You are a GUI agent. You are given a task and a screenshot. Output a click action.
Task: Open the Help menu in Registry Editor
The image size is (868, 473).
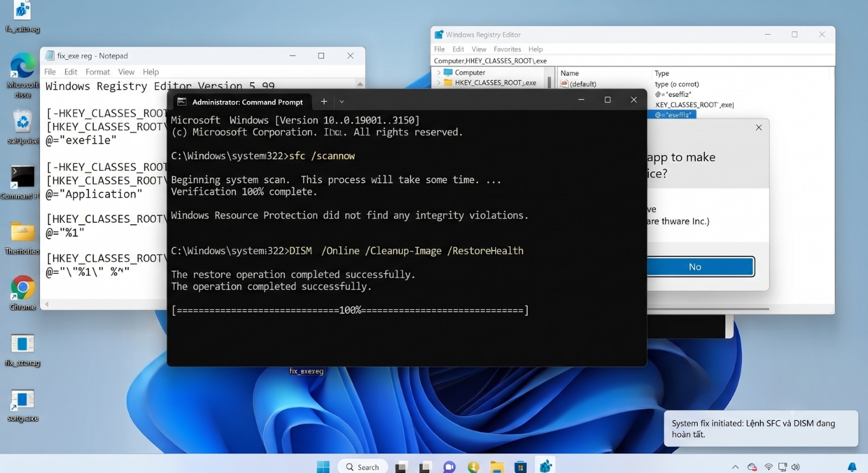tap(536, 49)
